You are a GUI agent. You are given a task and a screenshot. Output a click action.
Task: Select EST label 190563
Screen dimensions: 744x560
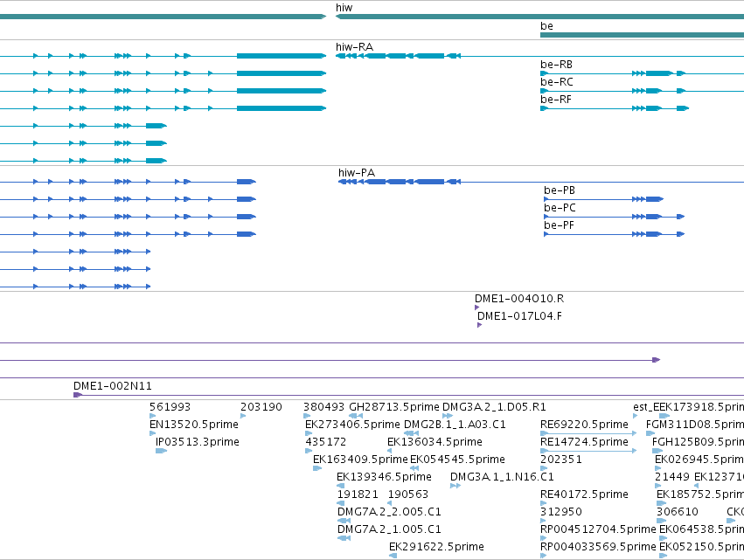(408, 494)
